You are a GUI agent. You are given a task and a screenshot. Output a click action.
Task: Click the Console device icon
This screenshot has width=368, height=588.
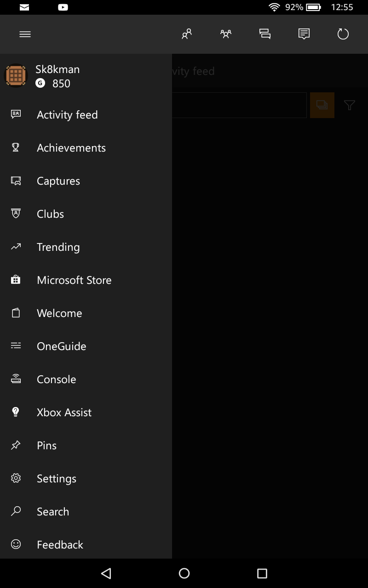16,379
